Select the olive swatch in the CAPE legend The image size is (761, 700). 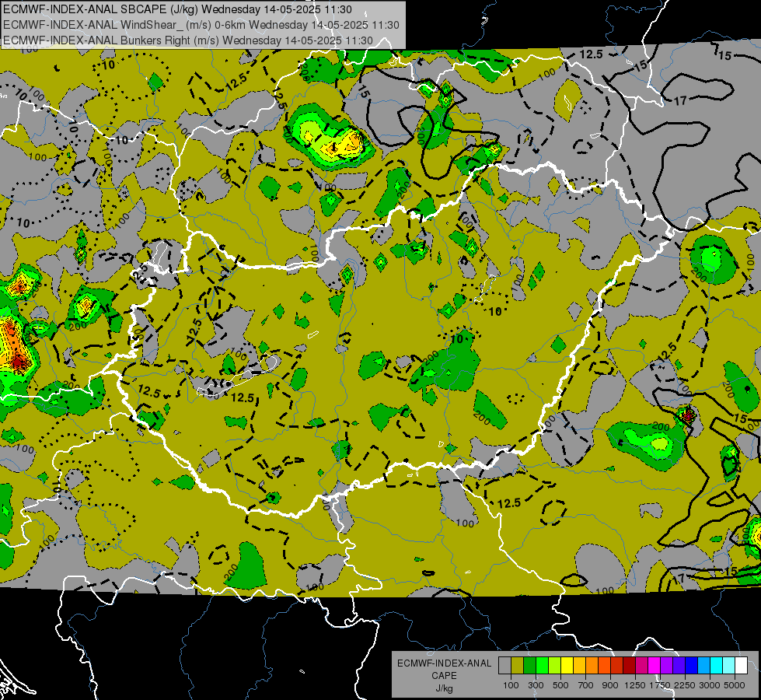coord(518,665)
